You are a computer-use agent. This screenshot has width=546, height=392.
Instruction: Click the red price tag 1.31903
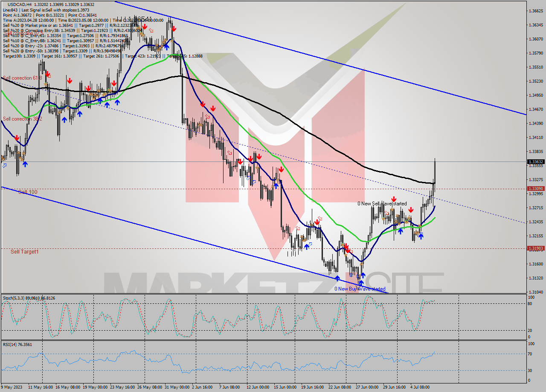(536, 248)
